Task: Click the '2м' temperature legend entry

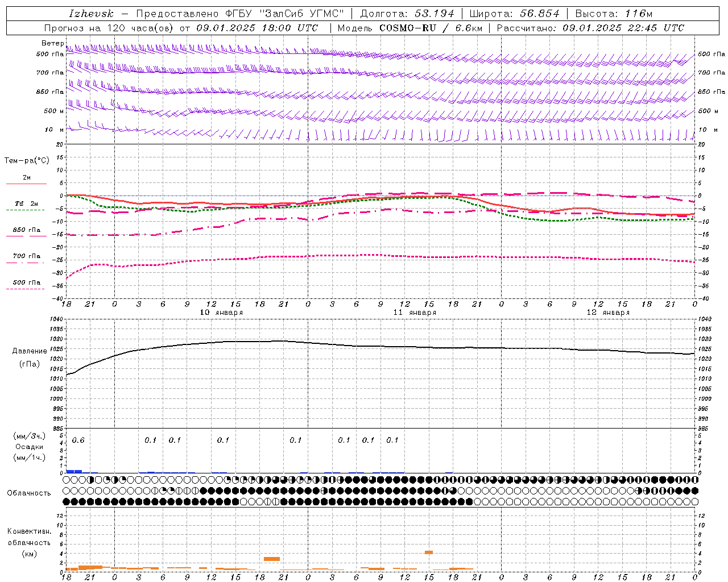Action: click(x=27, y=177)
